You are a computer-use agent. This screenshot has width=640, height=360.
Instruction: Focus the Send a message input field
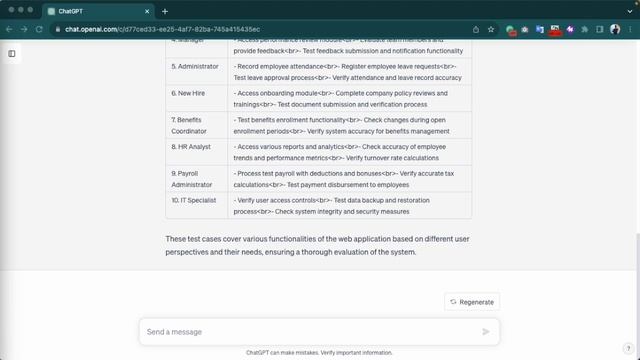coord(319,332)
